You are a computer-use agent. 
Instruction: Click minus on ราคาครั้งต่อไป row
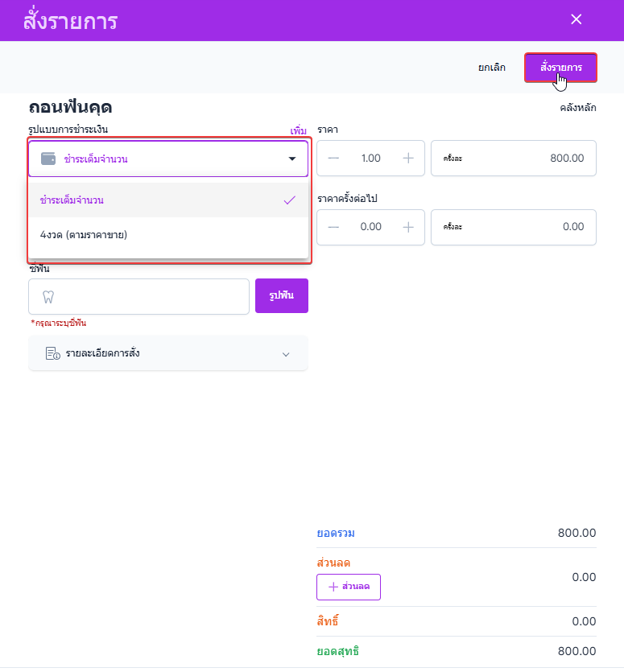tap(333, 227)
